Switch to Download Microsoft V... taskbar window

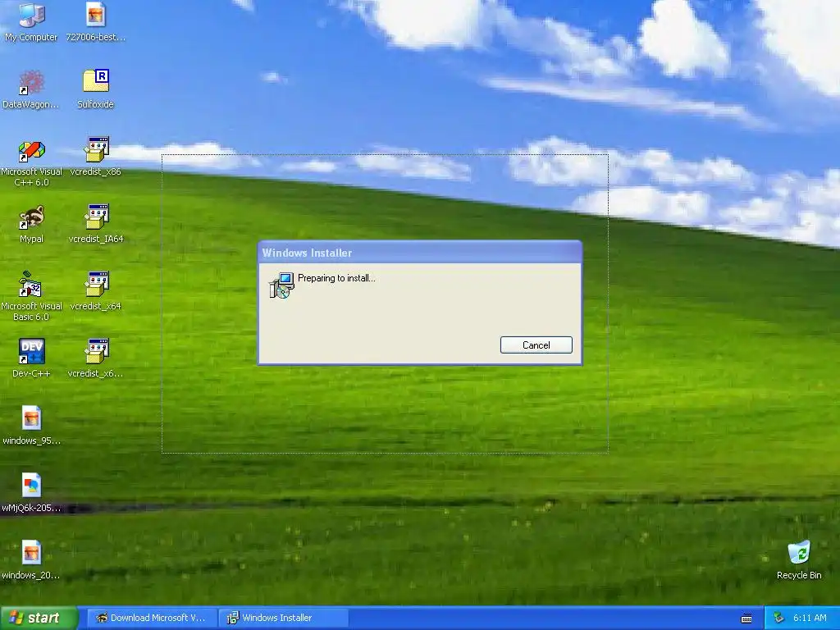152,618
